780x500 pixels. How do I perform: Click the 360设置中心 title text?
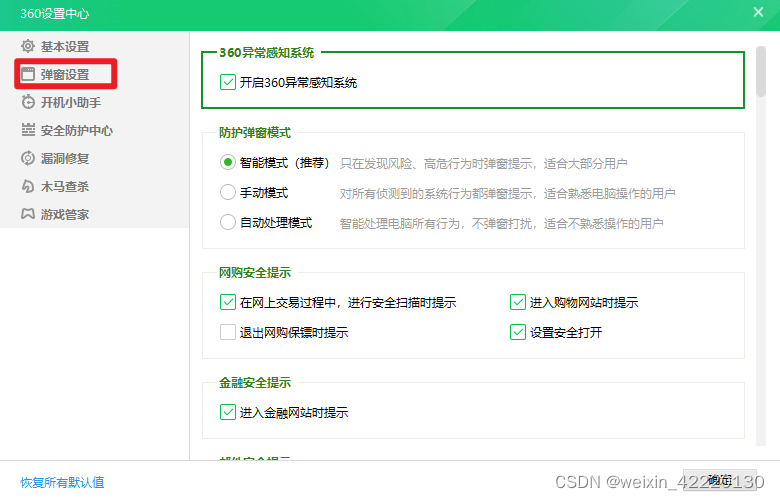click(x=55, y=13)
